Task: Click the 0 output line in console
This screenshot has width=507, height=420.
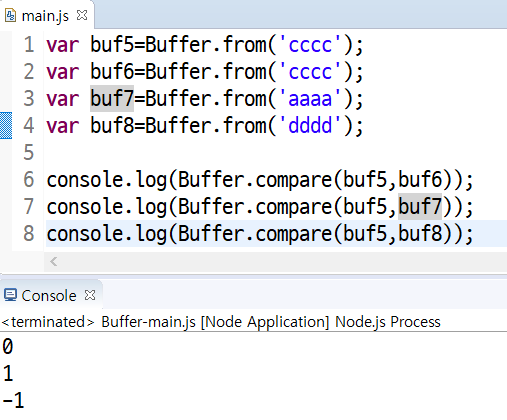Action: pos(8,346)
